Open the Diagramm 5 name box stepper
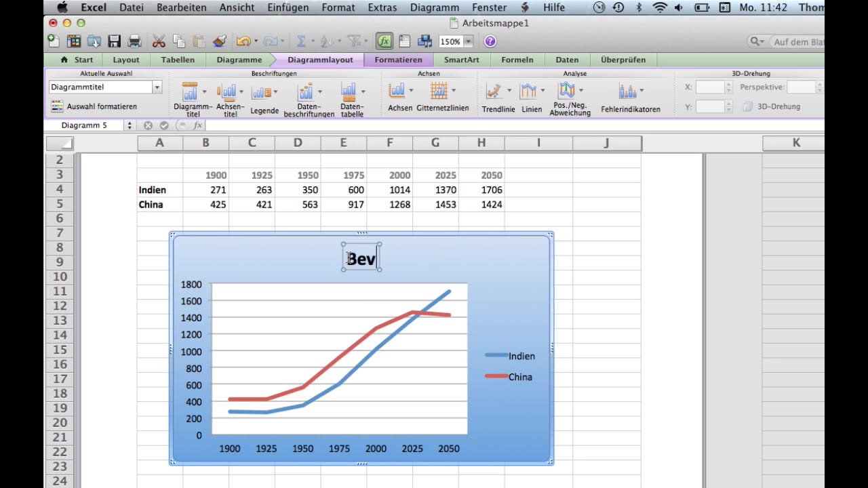Viewport: 868px width, 488px height. pos(130,125)
